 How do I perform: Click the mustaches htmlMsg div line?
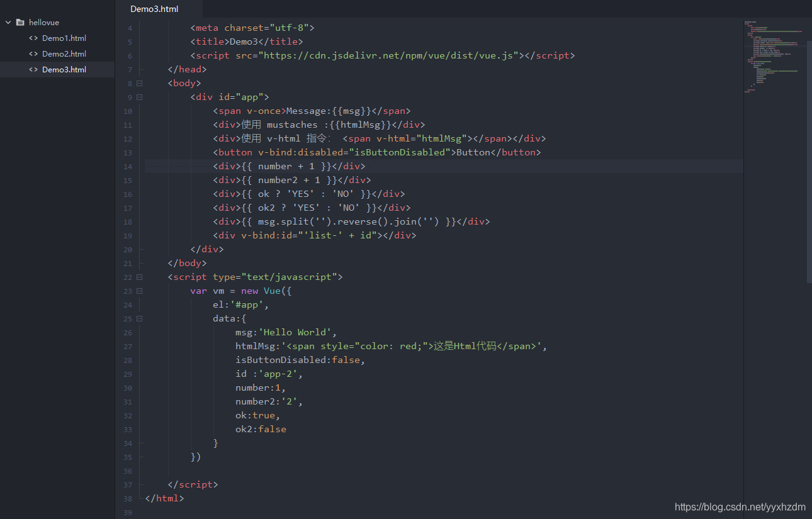click(x=319, y=125)
